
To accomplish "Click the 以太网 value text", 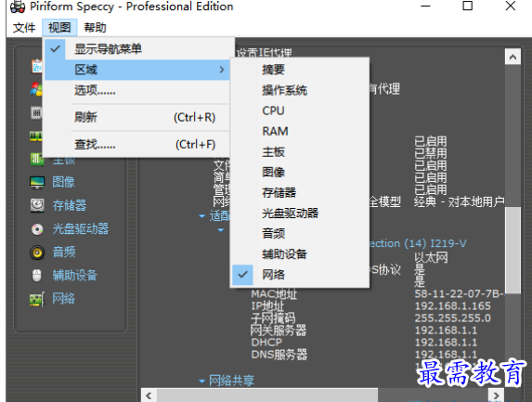I will [x=431, y=257].
